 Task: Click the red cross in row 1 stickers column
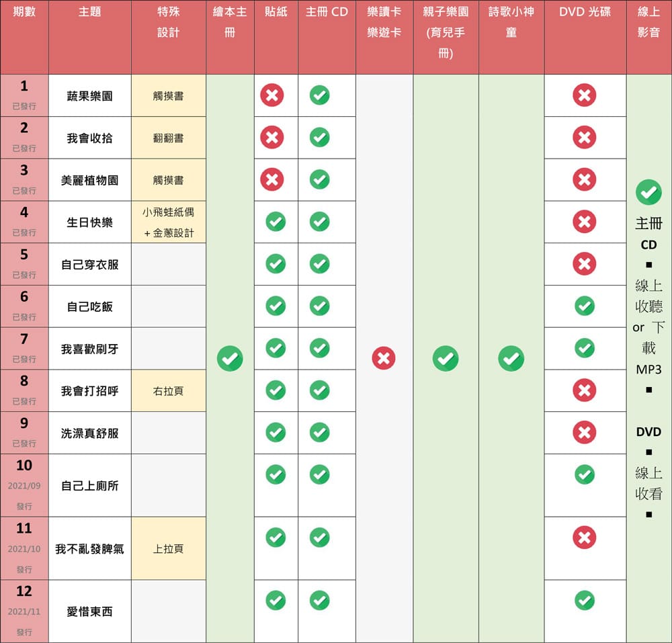(271, 95)
